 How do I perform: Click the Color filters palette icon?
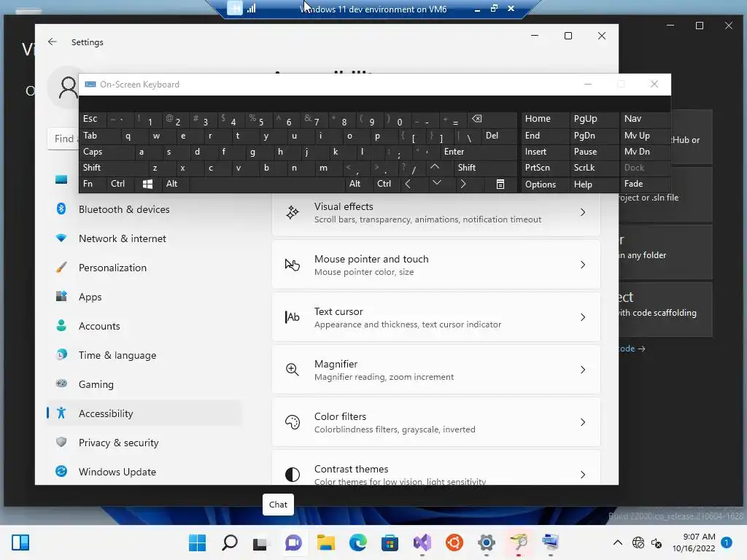point(292,422)
